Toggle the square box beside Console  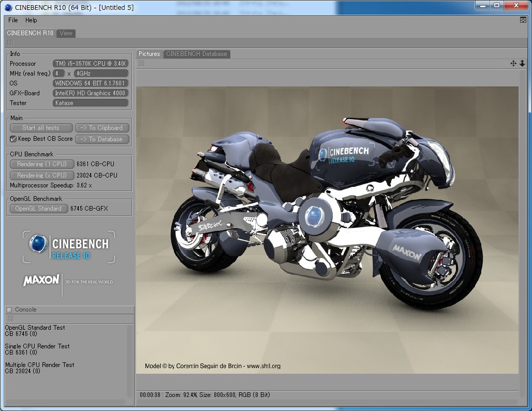[x=9, y=310]
